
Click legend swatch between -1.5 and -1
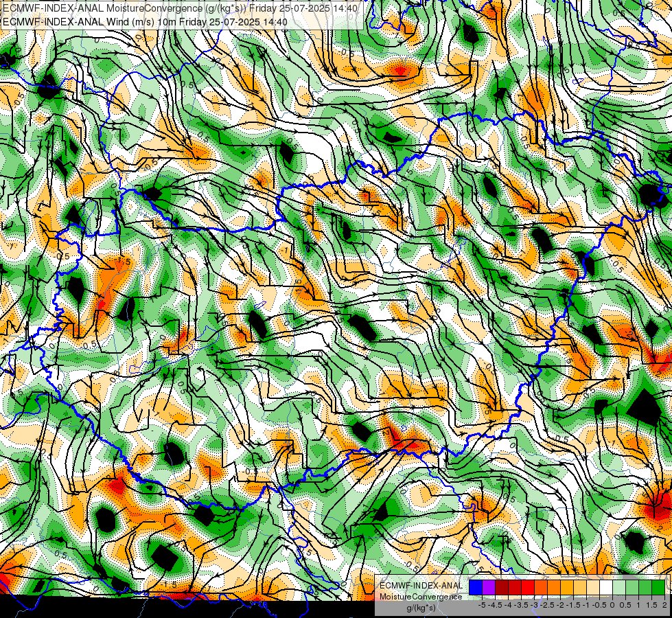coord(580,588)
